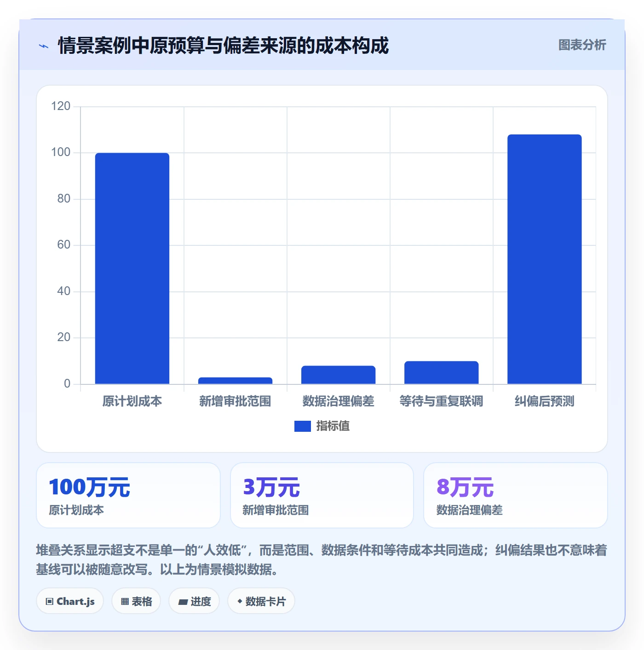Image resolution: width=644 pixels, height=650 pixels.
Task: Open the 3万元 新增审批范围 data card
Action: point(322,495)
